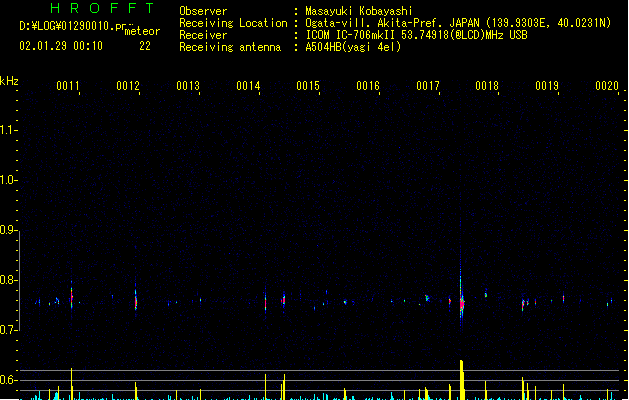The height and width of the screenshot is (400, 629).
Task: Click the timestamp 02.01.29 00:10
Action: [x=61, y=46]
